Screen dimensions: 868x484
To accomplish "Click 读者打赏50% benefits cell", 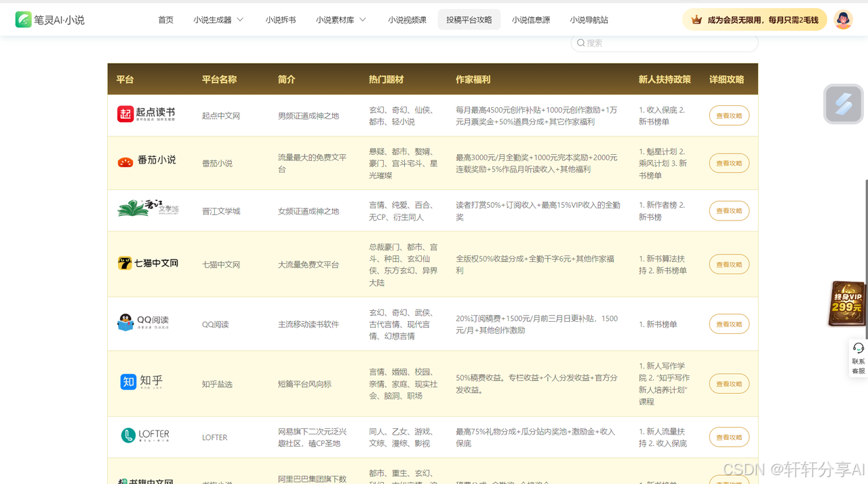I will [538, 210].
